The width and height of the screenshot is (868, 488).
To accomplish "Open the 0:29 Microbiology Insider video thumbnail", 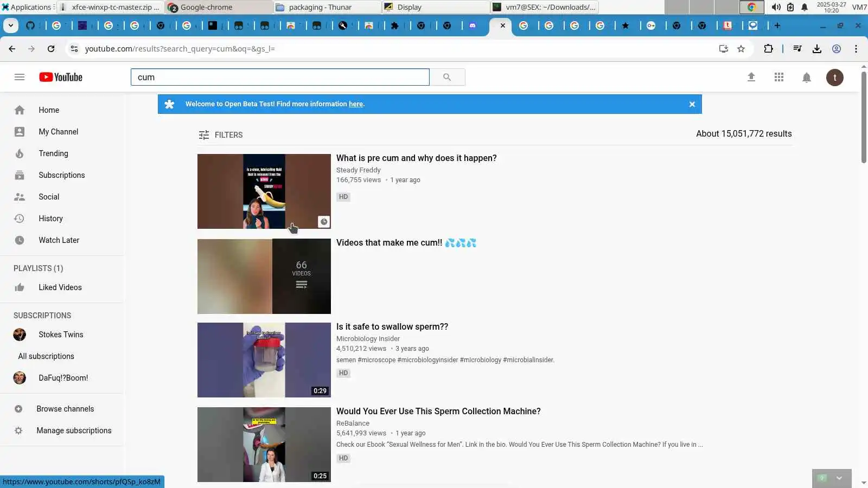I will 264,360.
